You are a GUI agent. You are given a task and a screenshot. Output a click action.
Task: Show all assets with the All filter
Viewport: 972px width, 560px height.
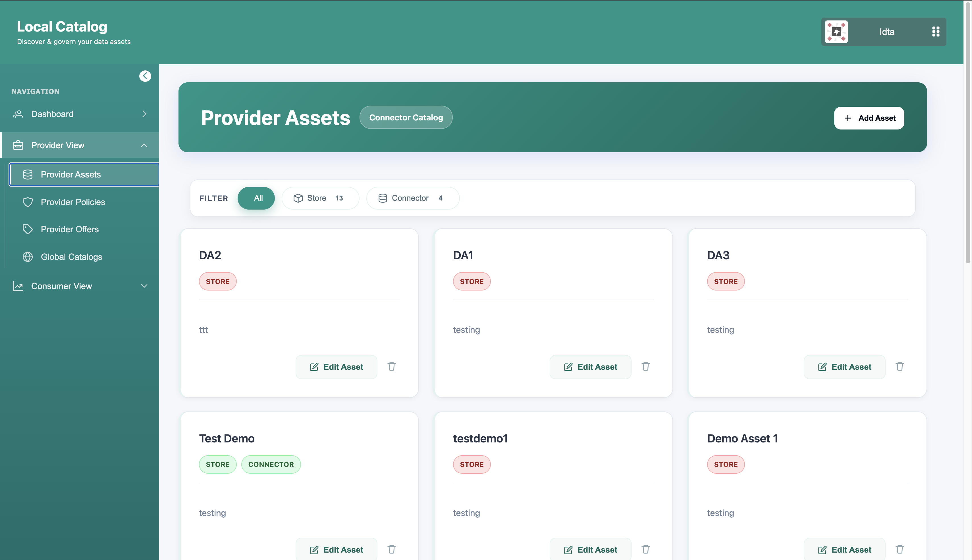(256, 198)
